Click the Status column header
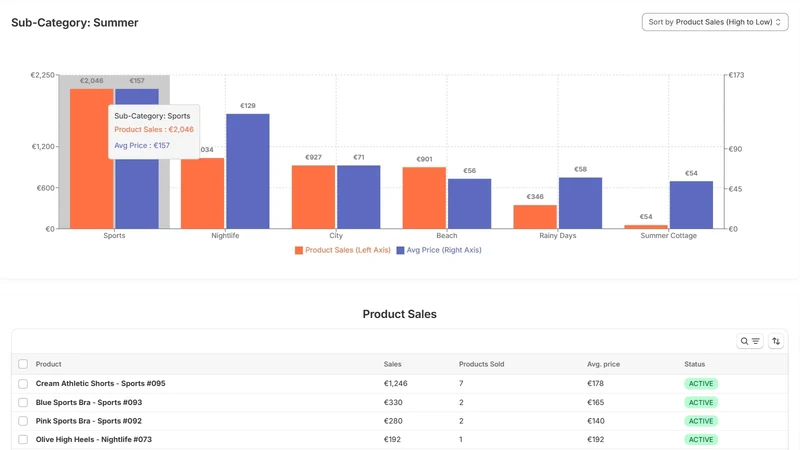 pyautogui.click(x=694, y=364)
